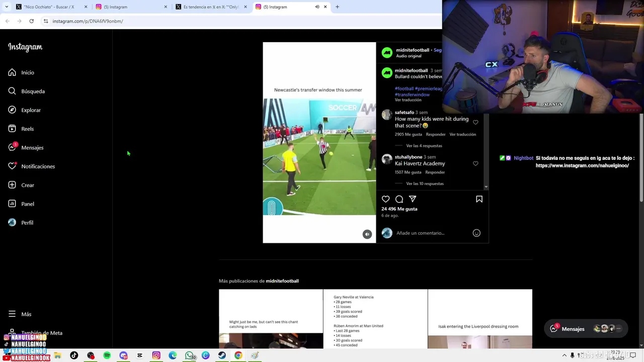Image resolution: width=644 pixels, height=362 pixels.
Task: Open the Isak entering Liverpool dressing room thumbnail
Action: tap(480, 319)
